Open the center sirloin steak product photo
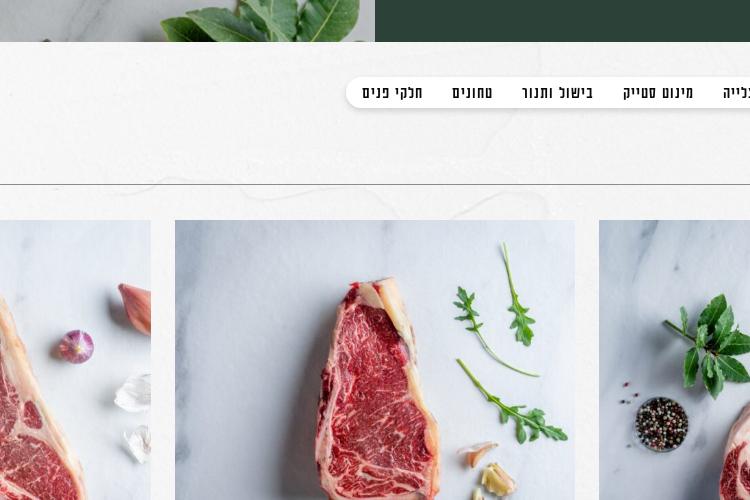This screenshot has height=500, width=750. tap(375, 360)
